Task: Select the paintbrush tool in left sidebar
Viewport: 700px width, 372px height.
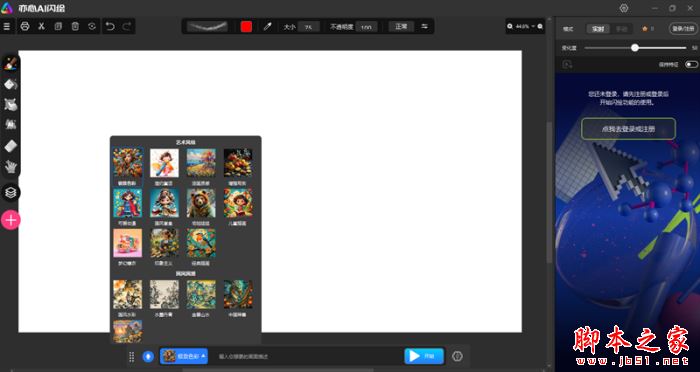Action: pyautogui.click(x=10, y=63)
